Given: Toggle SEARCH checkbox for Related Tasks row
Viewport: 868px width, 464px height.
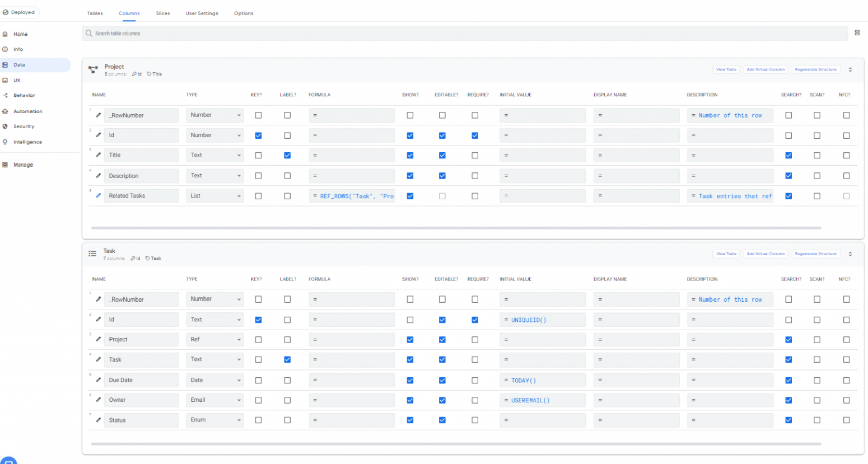Looking at the screenshot, I should click(788, 196).
